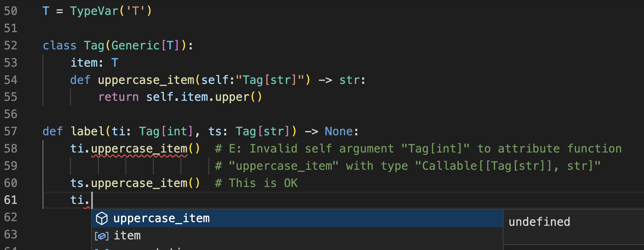Click line number 57 in the gutter

10,131
